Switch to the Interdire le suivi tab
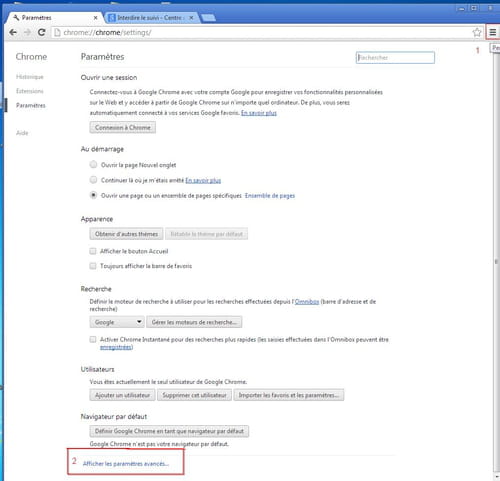The height and width of the screenshot is (481, 500). tap(152, 18)
